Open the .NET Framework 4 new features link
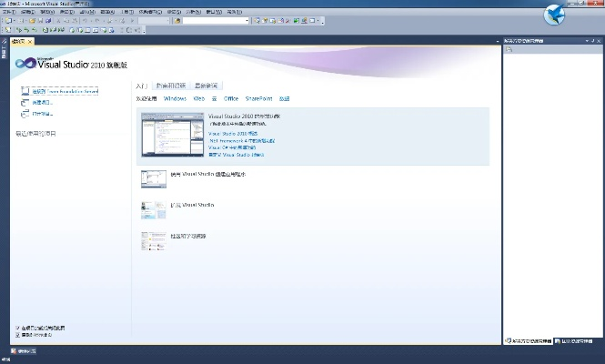This screenshot has height=364, width=605. [x=241, y=141]
